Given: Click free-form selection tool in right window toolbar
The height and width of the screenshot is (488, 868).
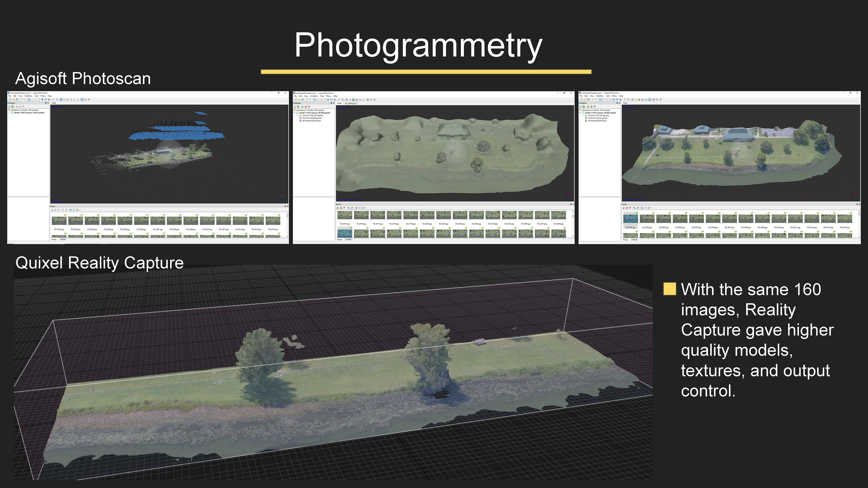Looking at the screenshot, I should point(611,100).
